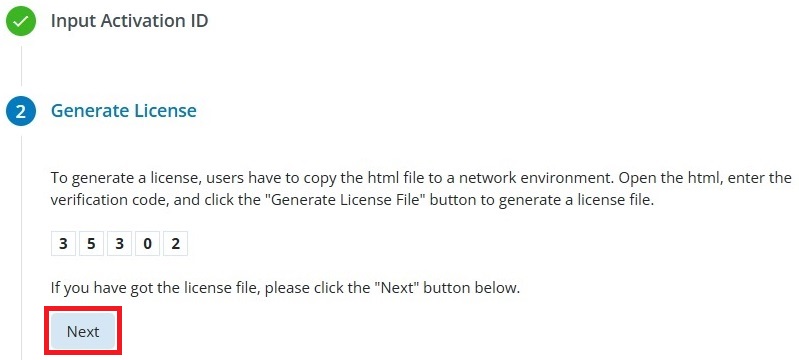Screen dimensions: 799x360
Task: Click the code box containing digit 0
Action: 147,244
